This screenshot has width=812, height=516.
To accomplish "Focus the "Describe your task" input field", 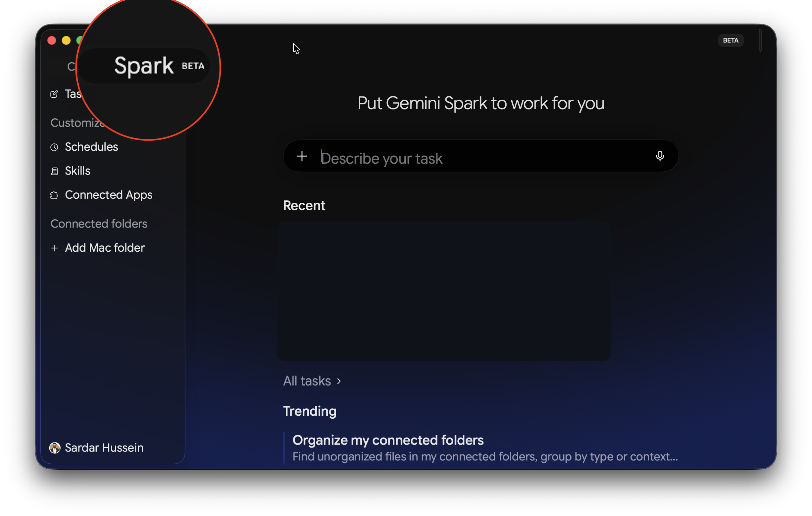I will pos(481,156).
